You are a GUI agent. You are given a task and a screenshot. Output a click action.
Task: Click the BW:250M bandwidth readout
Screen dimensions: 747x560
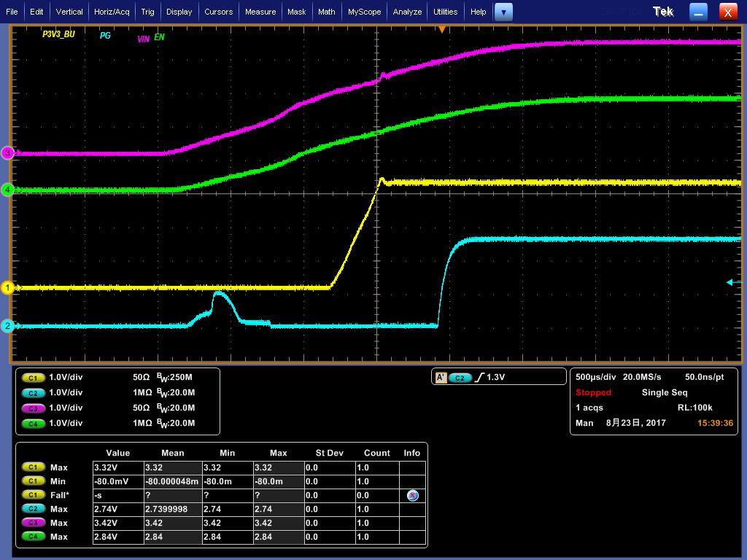point(174,378)
